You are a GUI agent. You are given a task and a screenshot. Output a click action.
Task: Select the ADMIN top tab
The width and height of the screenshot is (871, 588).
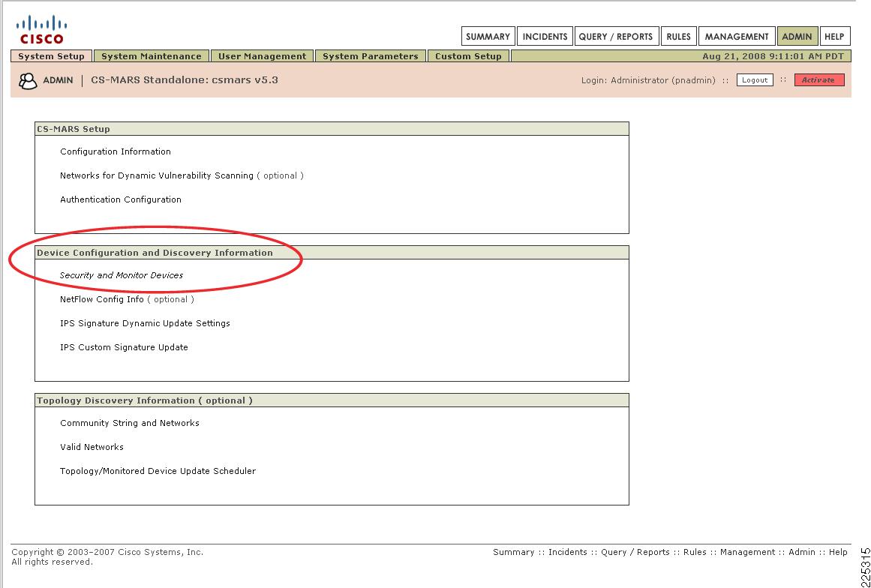coord(797,37)
